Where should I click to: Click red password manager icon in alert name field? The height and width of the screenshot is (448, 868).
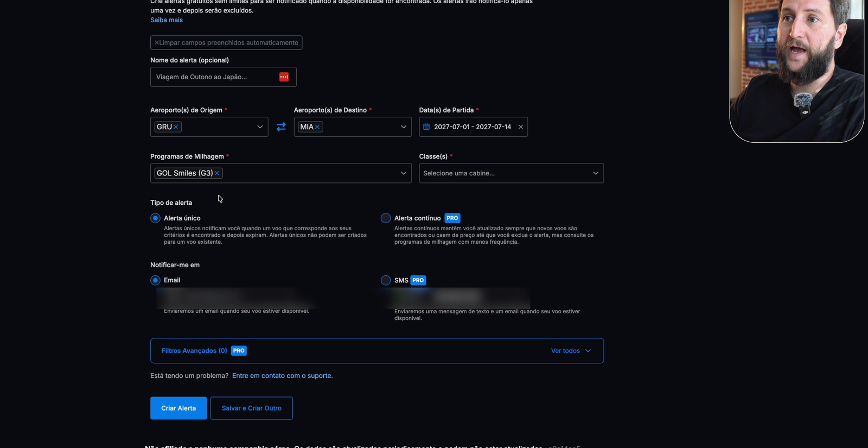click(x=284, y=77)
